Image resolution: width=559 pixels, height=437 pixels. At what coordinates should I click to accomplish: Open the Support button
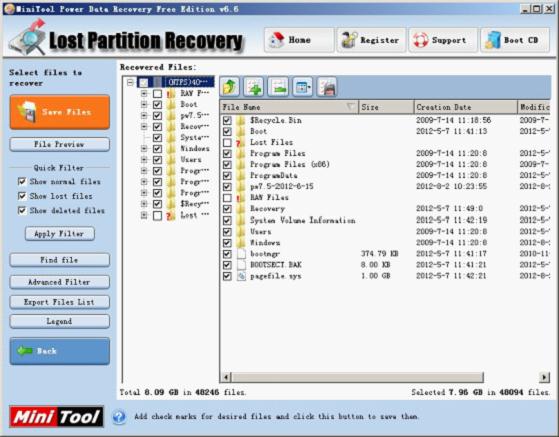point(443,40)
